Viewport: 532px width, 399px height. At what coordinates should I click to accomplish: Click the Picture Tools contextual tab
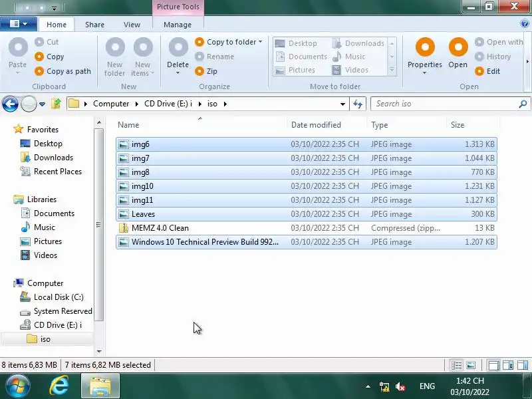pos(178,7)
